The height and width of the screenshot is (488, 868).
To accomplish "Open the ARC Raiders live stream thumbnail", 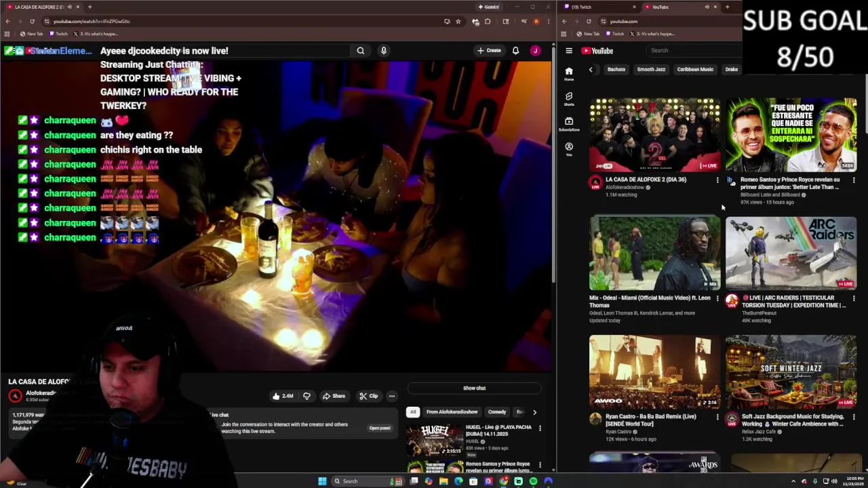I will click(791, 253).
